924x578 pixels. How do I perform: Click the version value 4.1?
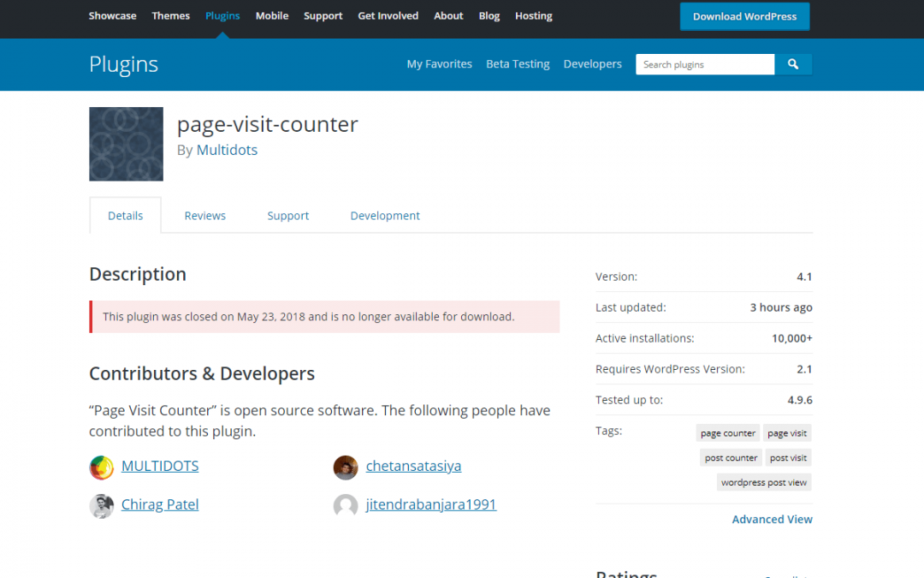click(x=804, y=277)
